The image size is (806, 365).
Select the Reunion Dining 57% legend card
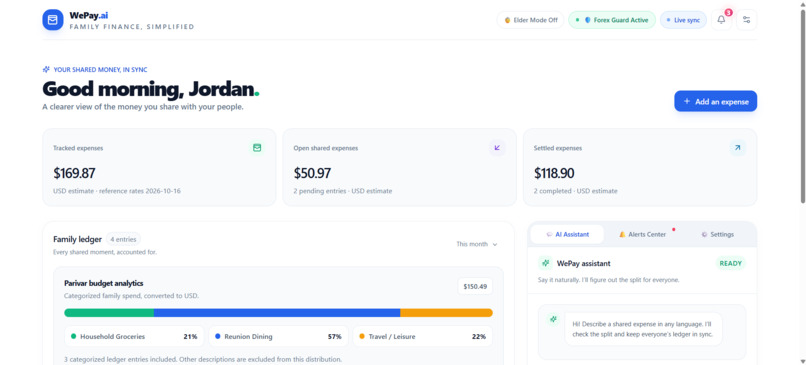tap(278, 337)
